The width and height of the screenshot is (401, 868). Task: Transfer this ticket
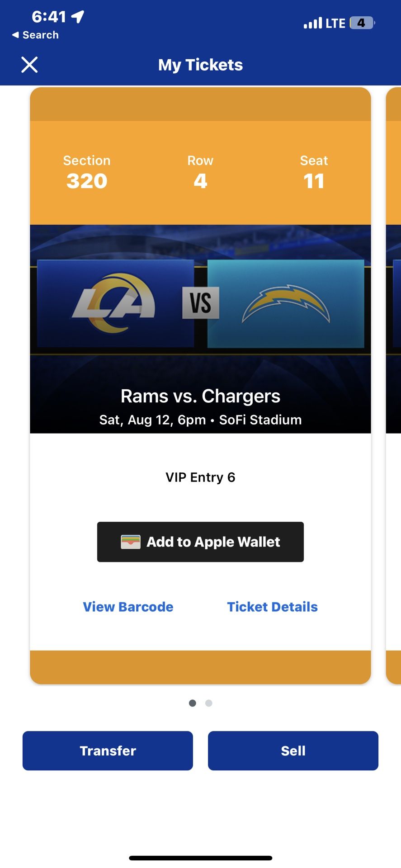click(108, 750)
